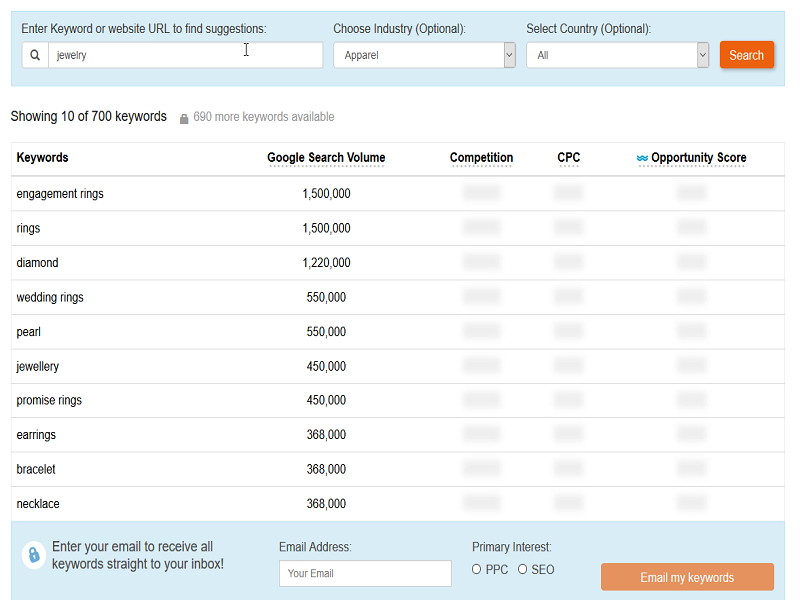Click the diamond keyword
Image resolution: width=800 pixels, height=600 pixels.
click(37, 263)
